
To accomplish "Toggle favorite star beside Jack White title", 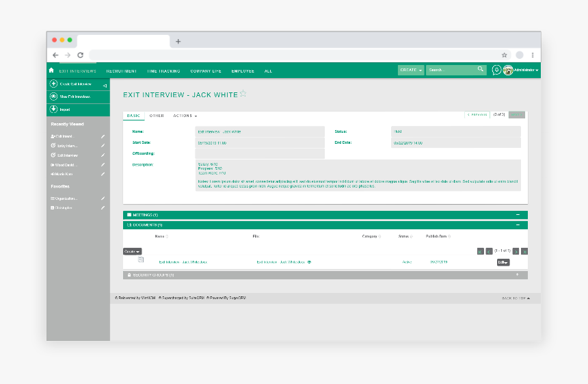I will pyautogui.click(x=243, y=94).
